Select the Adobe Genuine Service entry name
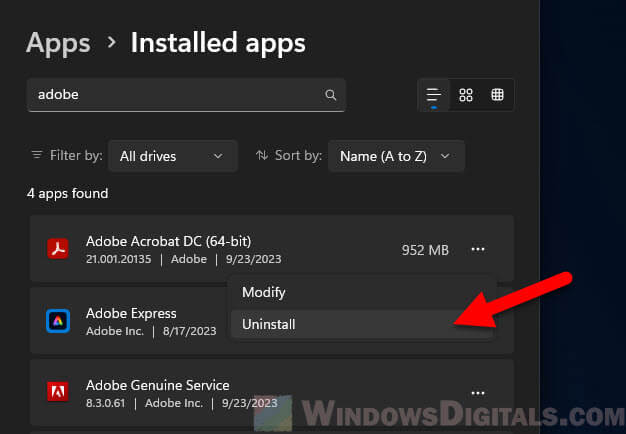Viewport: 626px width, 434px height. point(158,385)
